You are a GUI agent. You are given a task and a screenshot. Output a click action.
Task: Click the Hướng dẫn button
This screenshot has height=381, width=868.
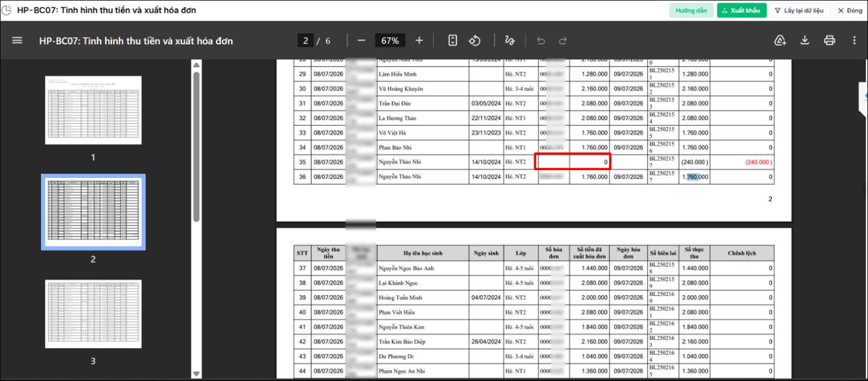click(x=691, y=11)
